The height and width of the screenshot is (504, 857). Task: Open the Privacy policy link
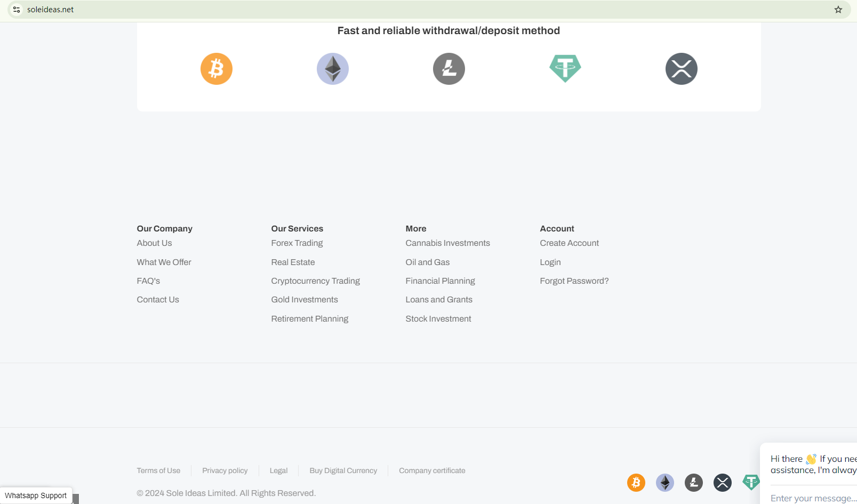point(225,471)
